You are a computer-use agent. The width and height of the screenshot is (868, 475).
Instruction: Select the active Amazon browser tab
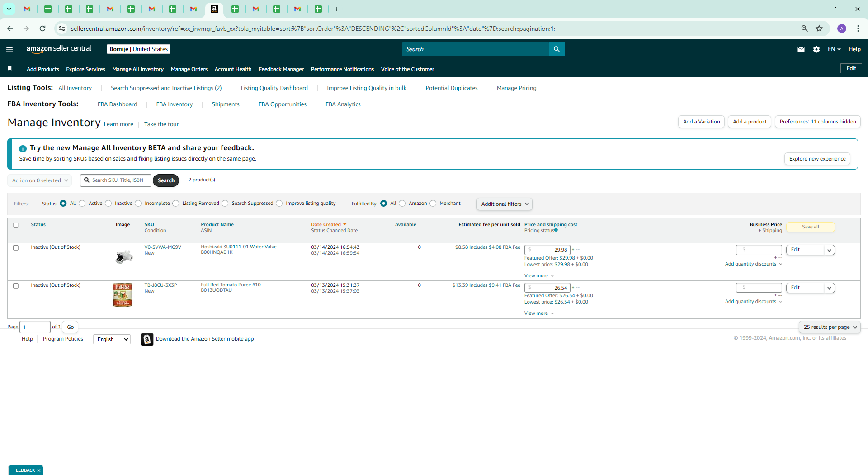coord(214,9)
